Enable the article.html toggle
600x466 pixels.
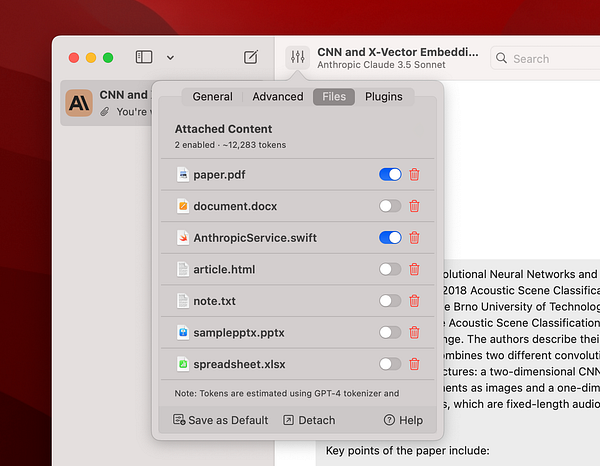(390, 269)
